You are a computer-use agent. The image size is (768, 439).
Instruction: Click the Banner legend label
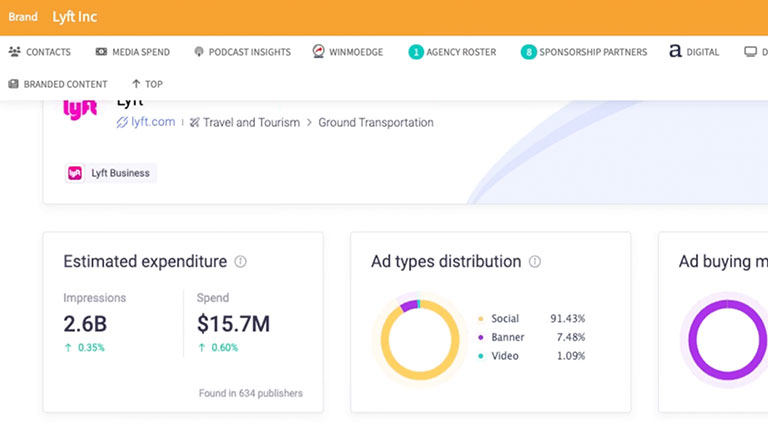pyautogui.click(x=508, y=337)
